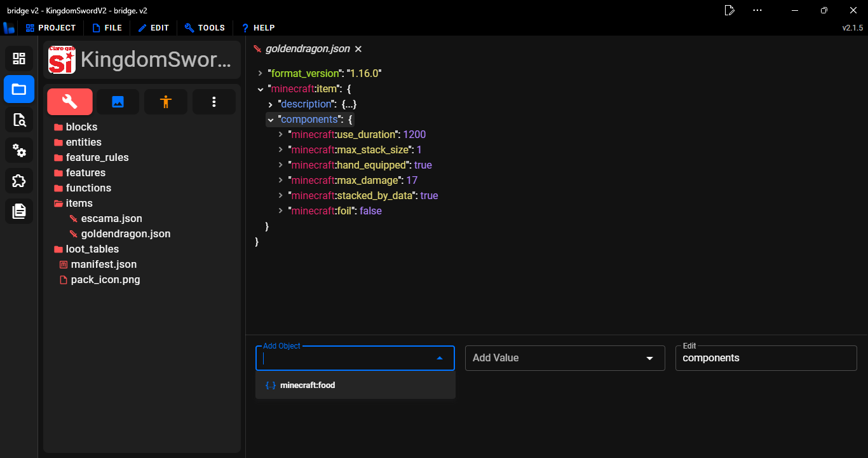Open the documentation icon at sidebar bottom
This screenshot has width=868, height=458.
(18, 211)
